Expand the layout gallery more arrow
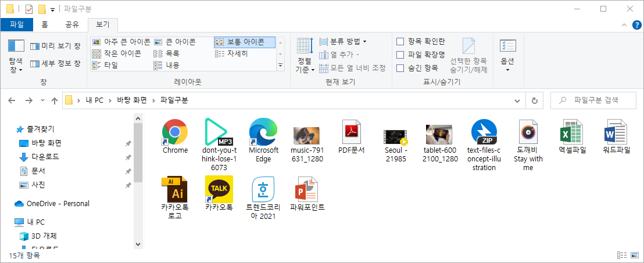644x263 pixels. coord(281,65)
